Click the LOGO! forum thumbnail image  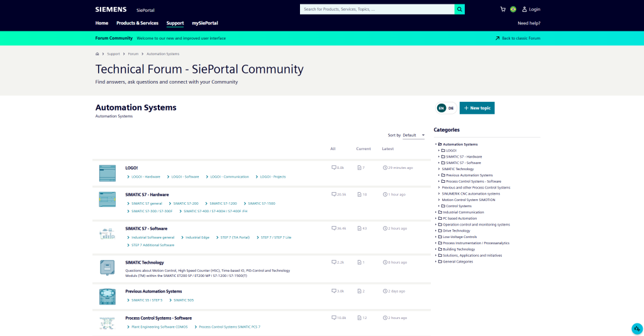click(107, 173)
